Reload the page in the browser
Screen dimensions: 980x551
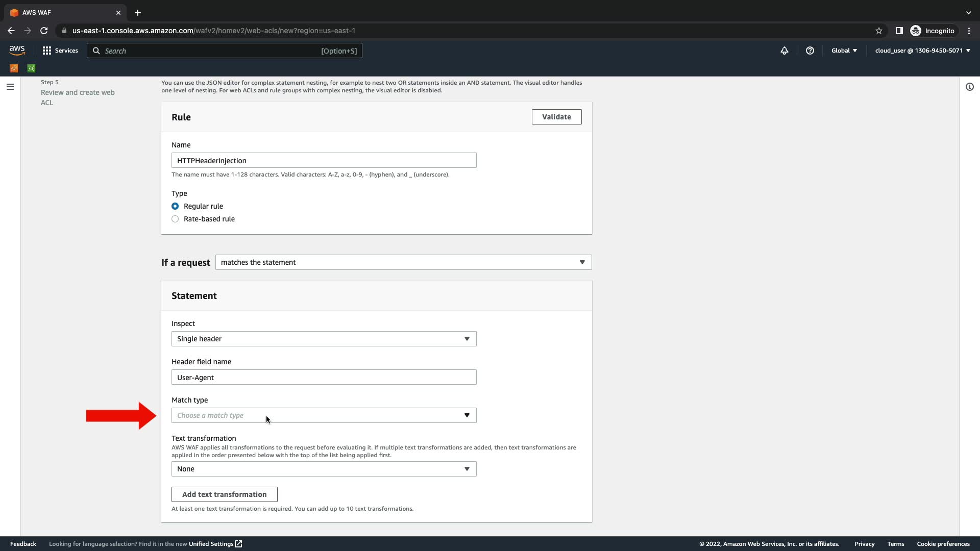point(44,31)
